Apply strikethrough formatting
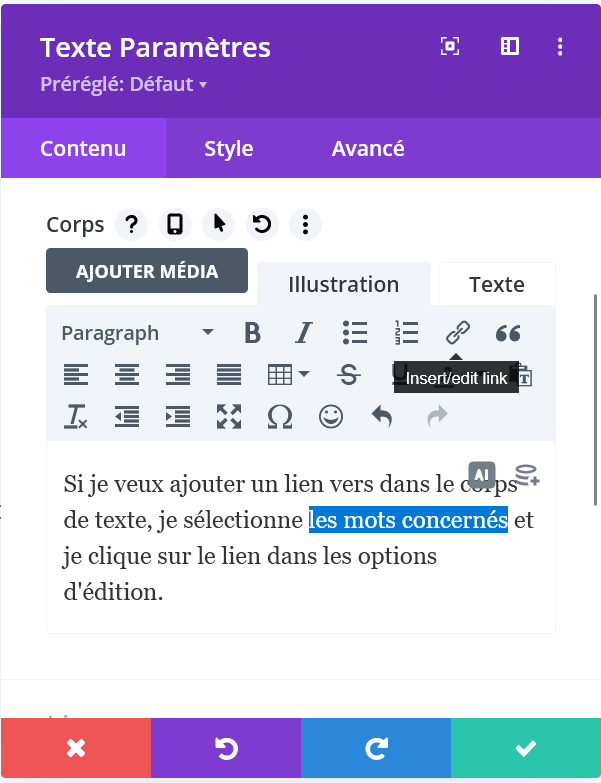The height and width of the screenshot is (783, 601). point(349,375)
